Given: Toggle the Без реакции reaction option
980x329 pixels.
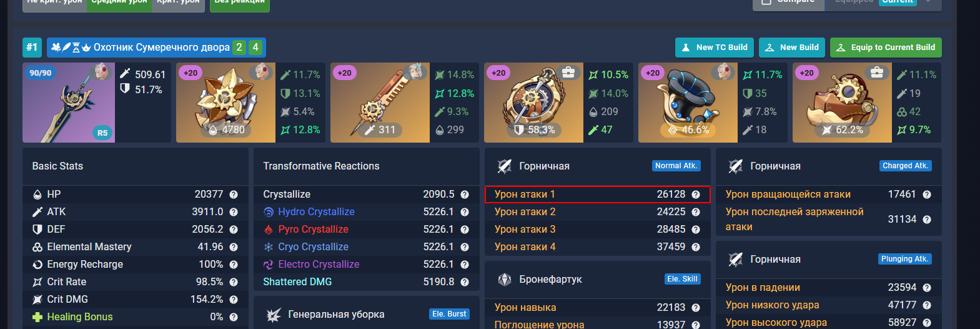Looking at the screenshot, I should click(240, 3).
